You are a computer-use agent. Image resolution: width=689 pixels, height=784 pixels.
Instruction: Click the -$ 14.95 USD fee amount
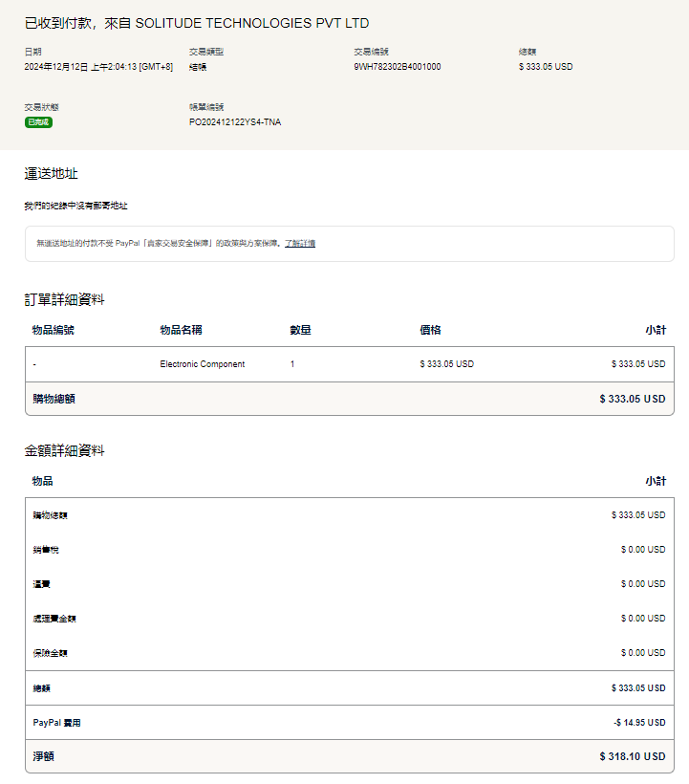click(x=638, y=723)
